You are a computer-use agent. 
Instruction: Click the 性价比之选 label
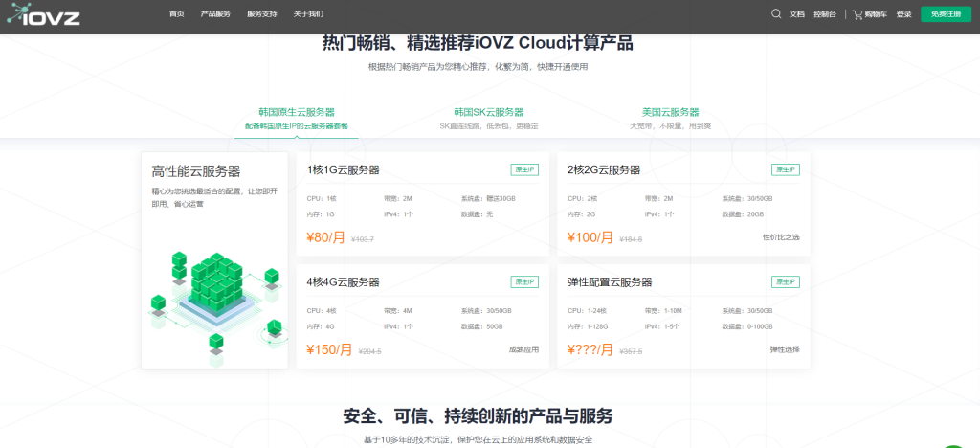781,237
